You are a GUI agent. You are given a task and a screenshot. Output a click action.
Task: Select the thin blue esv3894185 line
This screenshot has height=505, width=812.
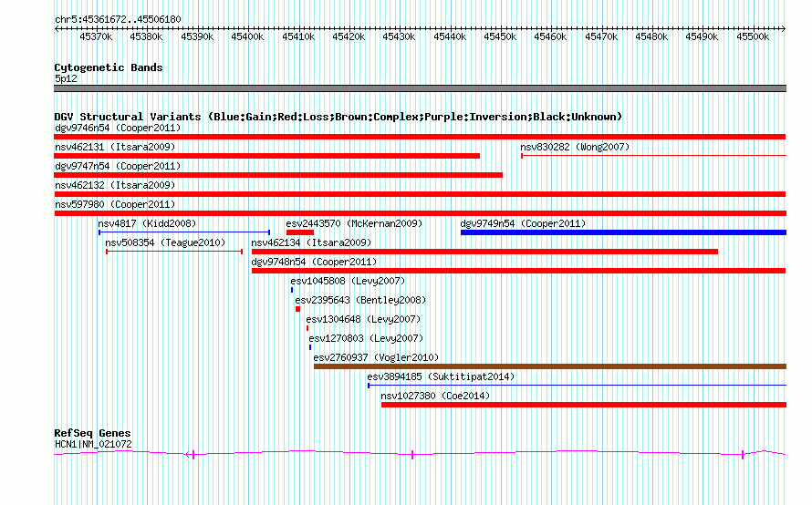click(x=577, y=386)
